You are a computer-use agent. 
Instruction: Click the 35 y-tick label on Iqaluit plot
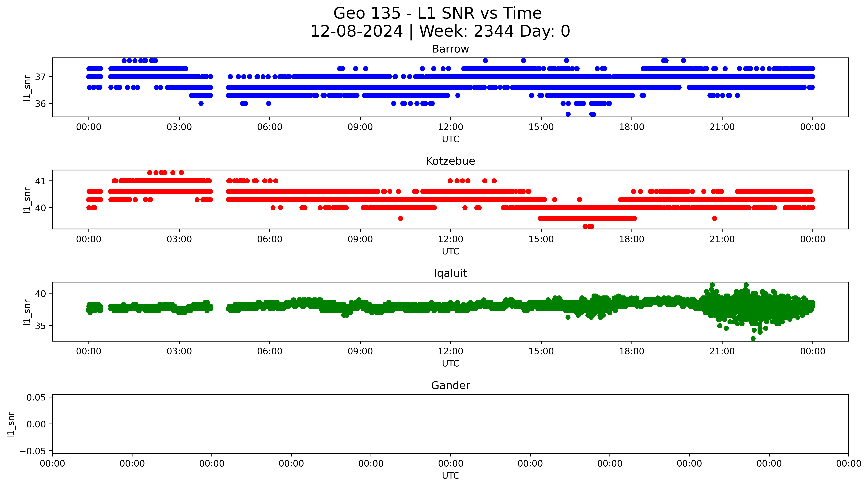pos(40,326)
